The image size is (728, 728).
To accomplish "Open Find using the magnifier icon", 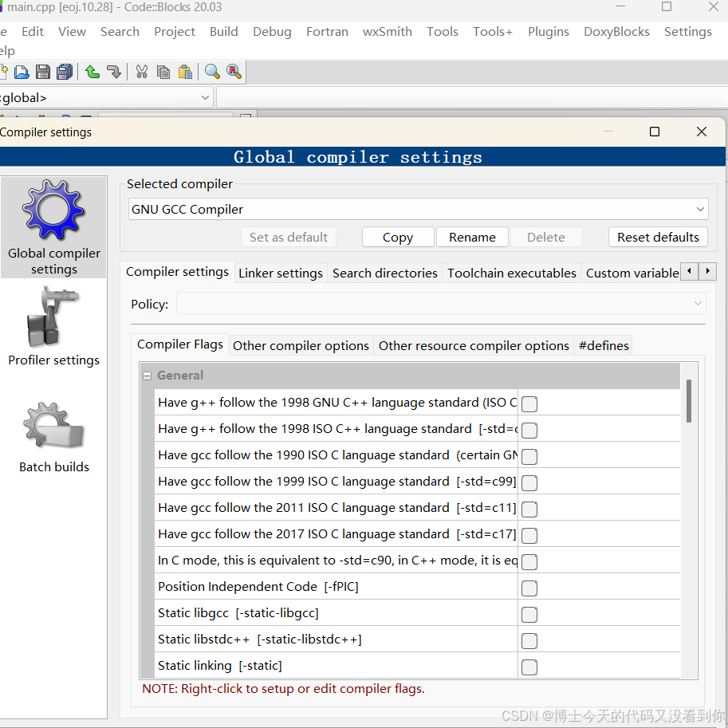I will pos(212,72).
